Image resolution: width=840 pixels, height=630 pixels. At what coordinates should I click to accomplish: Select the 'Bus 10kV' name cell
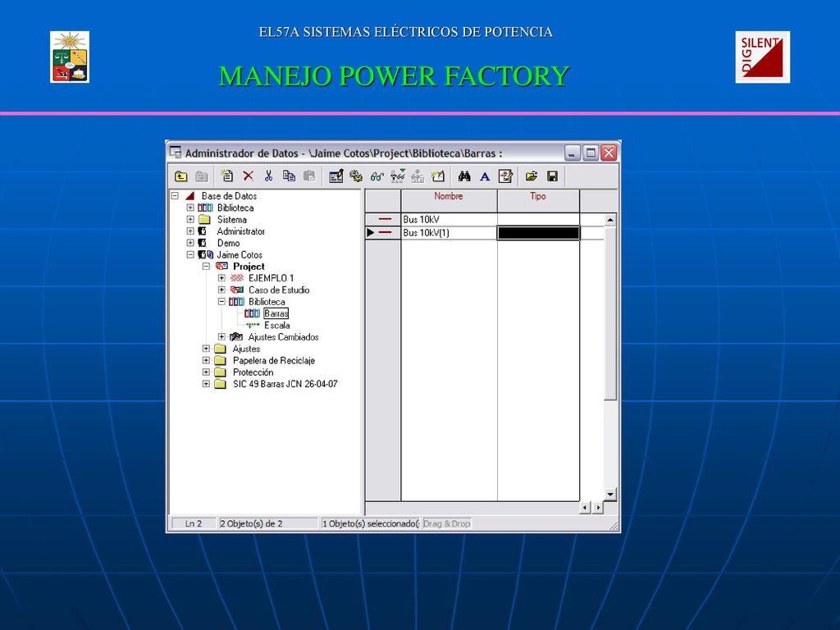tap(449, 219)
